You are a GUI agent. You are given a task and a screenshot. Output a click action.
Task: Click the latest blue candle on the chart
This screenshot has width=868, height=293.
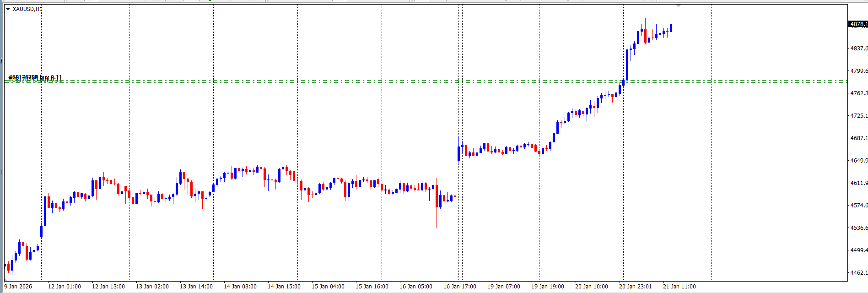(671, 28)
